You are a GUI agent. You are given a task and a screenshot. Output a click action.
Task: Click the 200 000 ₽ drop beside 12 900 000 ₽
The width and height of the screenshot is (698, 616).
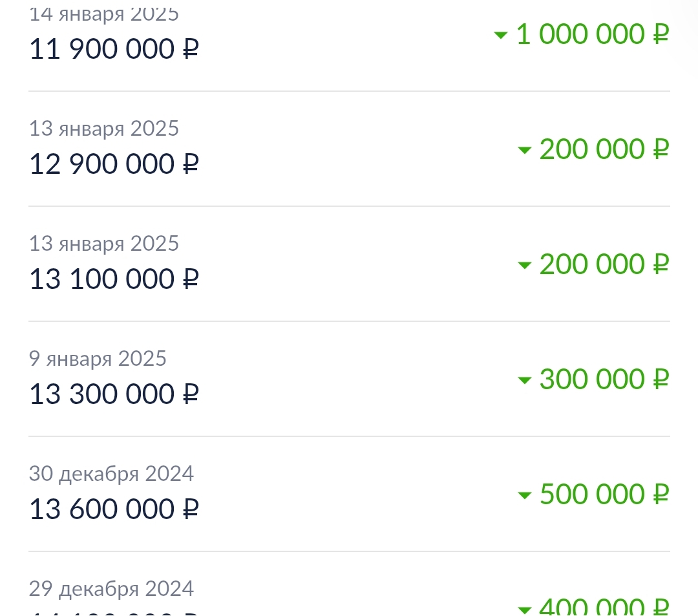click(604, 149)
